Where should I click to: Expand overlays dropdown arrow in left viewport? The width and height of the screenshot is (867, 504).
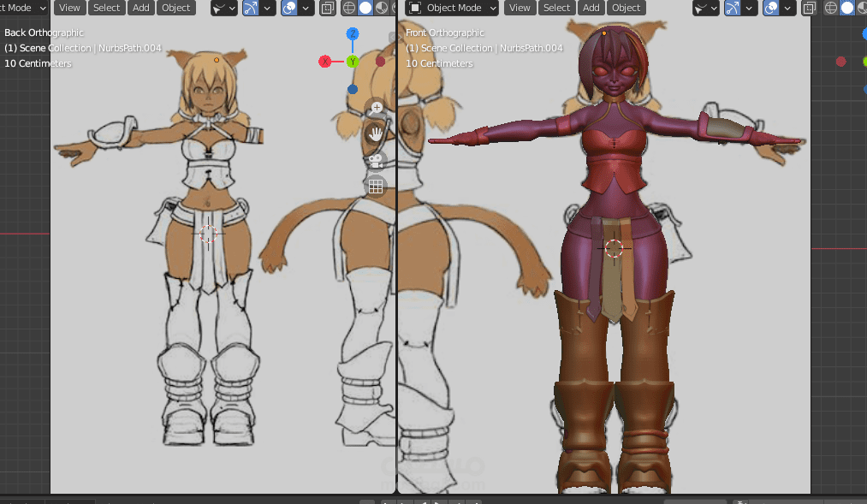click(x=306, y=9)
